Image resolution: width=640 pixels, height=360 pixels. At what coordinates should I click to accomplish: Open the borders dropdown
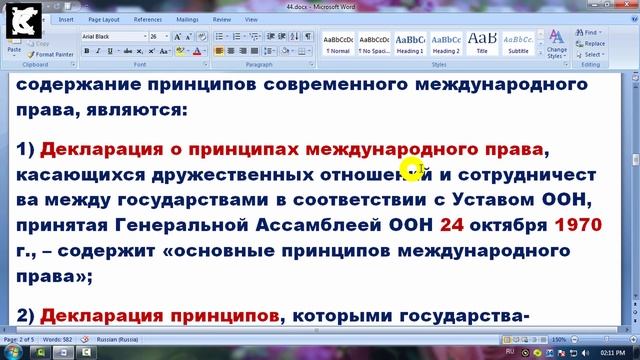(309, 51)
